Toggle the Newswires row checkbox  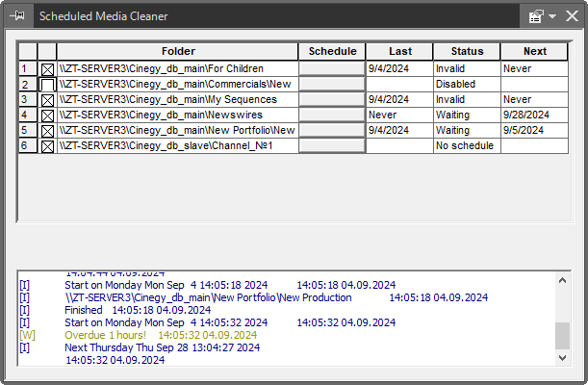pyautogui.click(x=47, y=115)
